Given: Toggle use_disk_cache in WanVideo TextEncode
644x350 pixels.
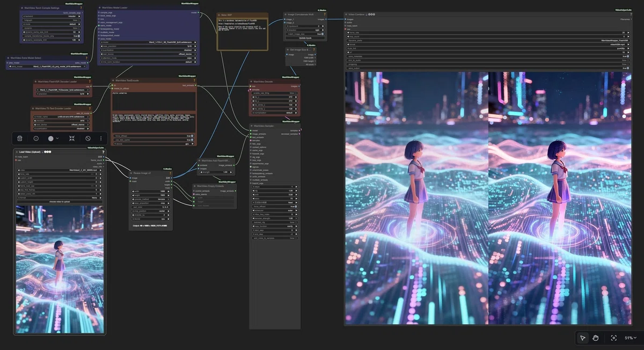Looking at the screenshot, I should (153, 140).
